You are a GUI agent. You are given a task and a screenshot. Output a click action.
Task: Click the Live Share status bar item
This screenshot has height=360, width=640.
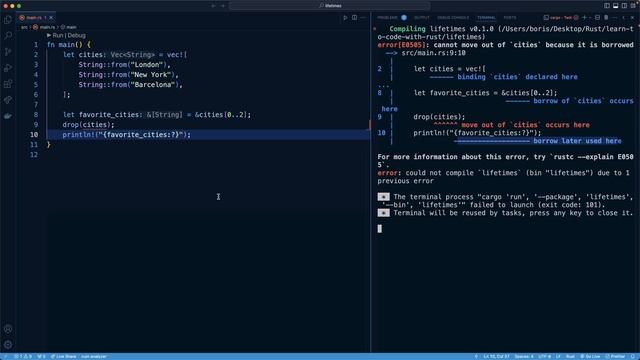click(63, 356)
